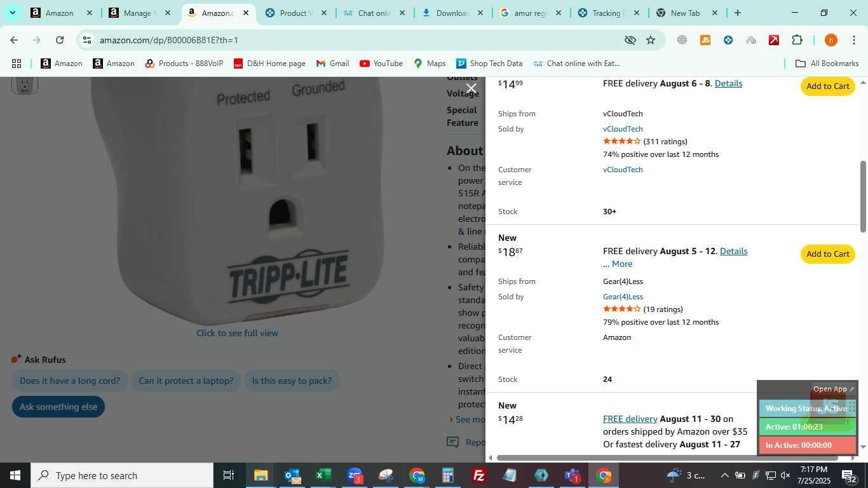This screenshot has width=868, height=488.
Task: Expand More delivery options for Gear(4)Less
Action: (x=622, y=264)
